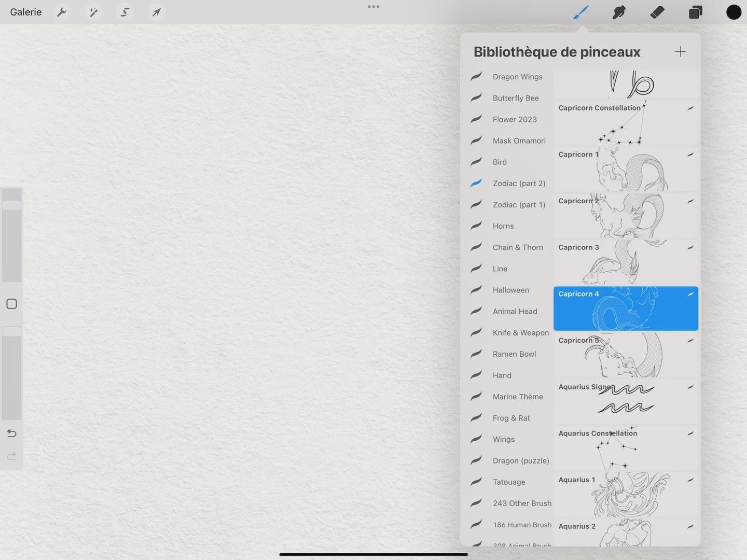Viewport: 747px width, 560px height.
Task: Activate the Selection tool
Action: pos(125,12)
